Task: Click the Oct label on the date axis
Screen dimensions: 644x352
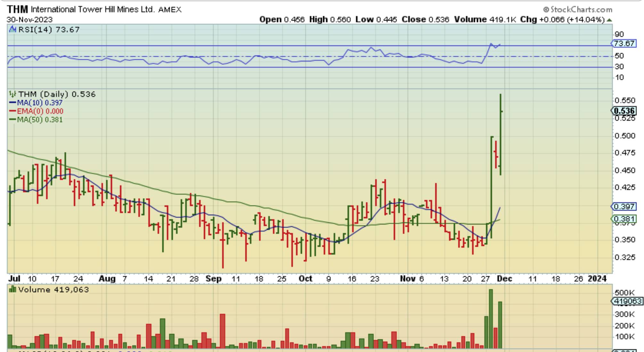Action: click(x=305, y=279)
